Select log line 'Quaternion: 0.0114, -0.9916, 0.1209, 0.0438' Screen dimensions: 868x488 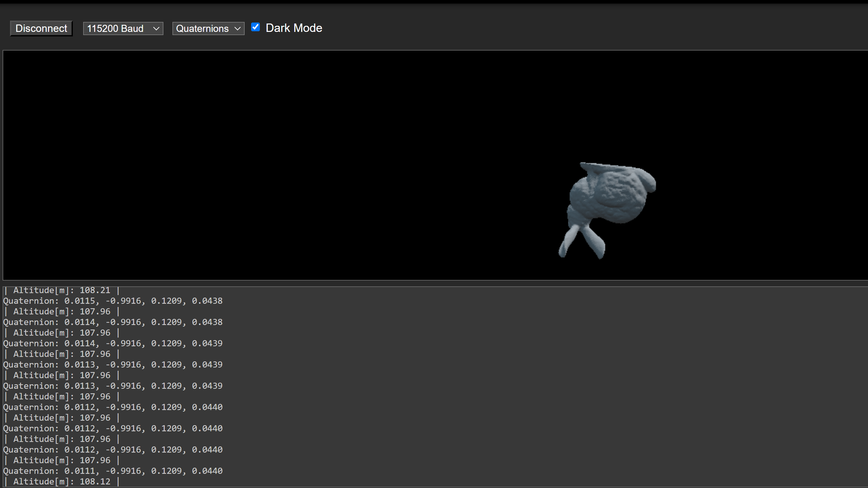(x=113, y=322)
